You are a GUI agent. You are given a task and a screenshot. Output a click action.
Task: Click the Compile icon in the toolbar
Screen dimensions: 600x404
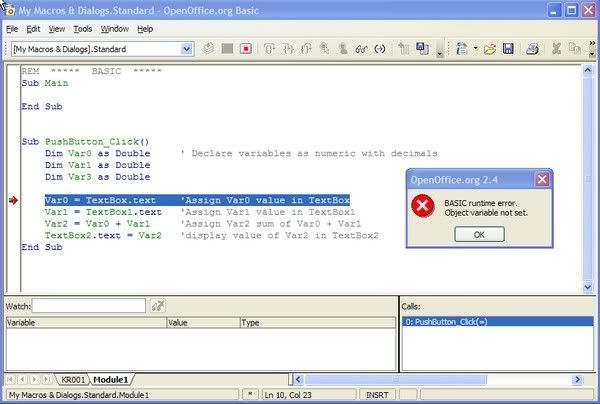click(x=209, y=49)
